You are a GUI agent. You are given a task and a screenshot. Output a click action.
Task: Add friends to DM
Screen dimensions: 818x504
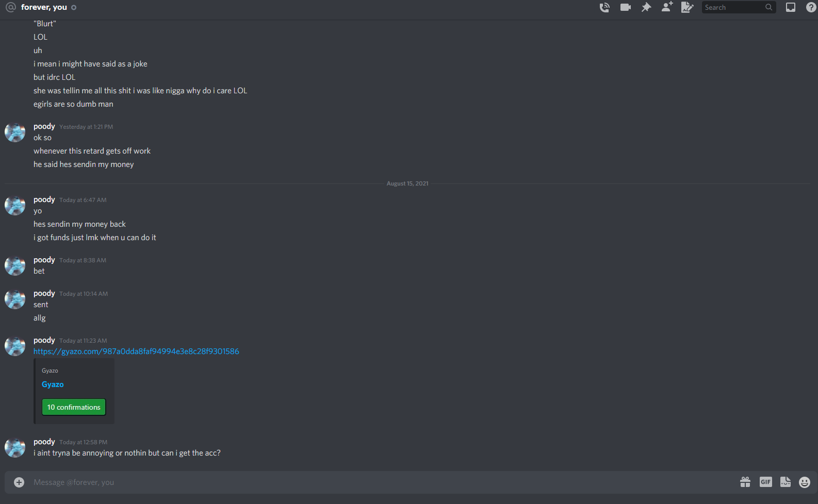[667, 7]
